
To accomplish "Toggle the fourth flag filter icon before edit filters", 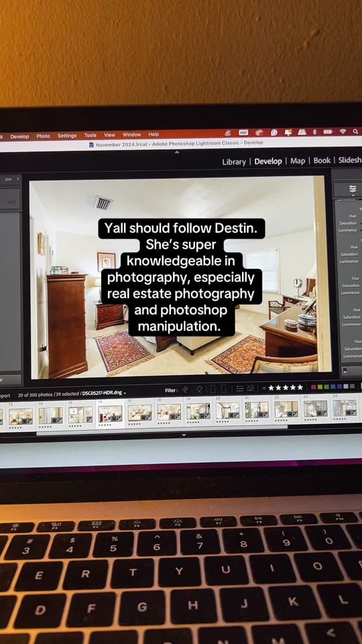I will [223, 388].
